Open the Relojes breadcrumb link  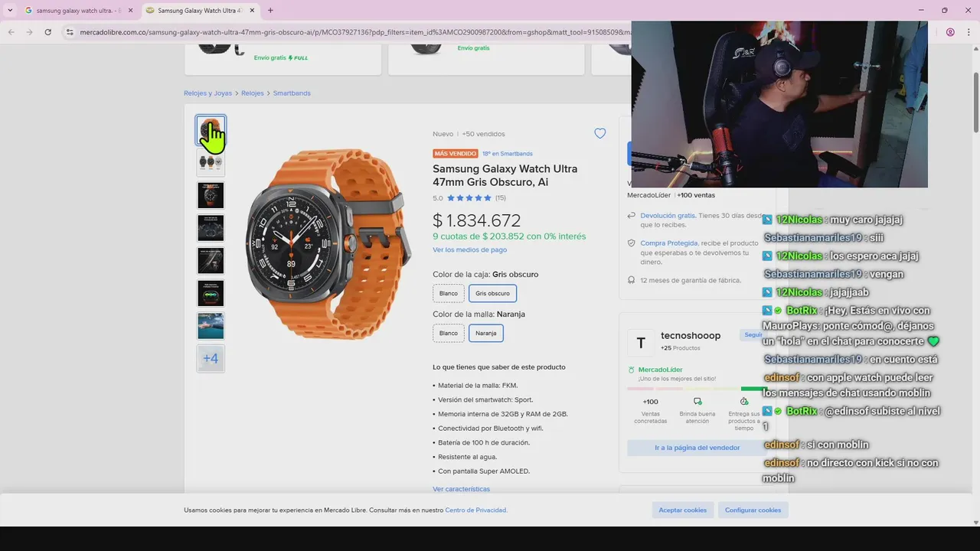(x=252, y=93)
